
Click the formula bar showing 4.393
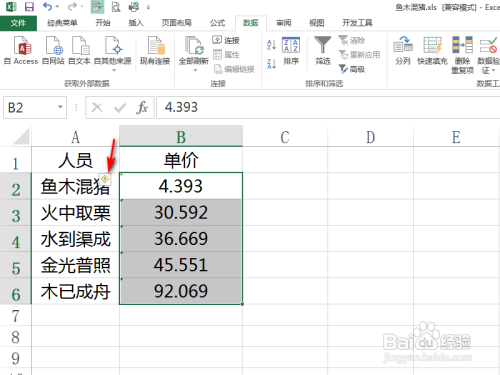pyautogui.click(x=328, y=107)
